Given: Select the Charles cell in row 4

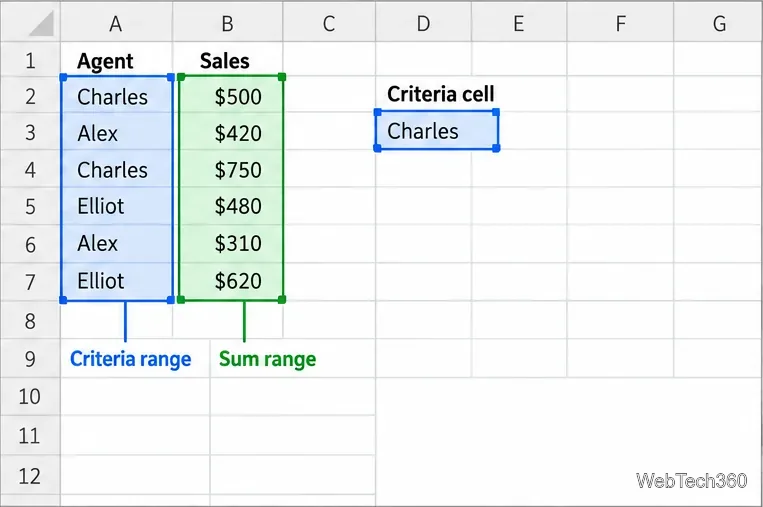Looking at the screenshot, I should (x=116, y=169).
